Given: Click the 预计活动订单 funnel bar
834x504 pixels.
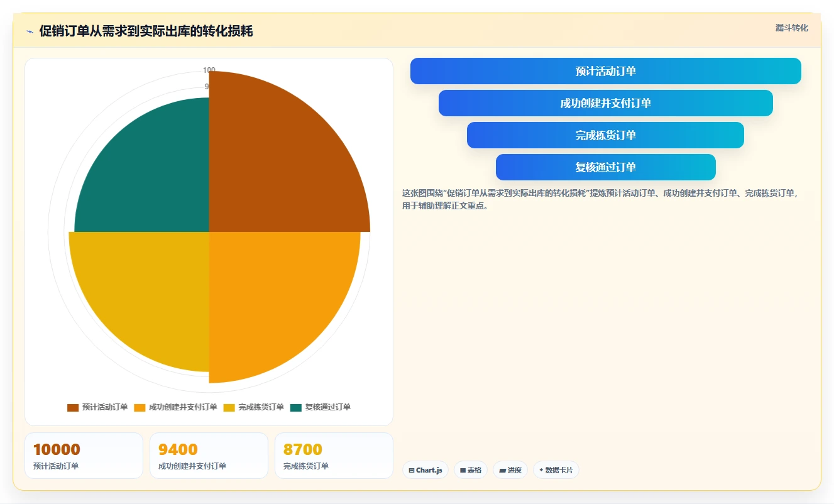Looking at the screenshot, I should [x=606, y=71].
